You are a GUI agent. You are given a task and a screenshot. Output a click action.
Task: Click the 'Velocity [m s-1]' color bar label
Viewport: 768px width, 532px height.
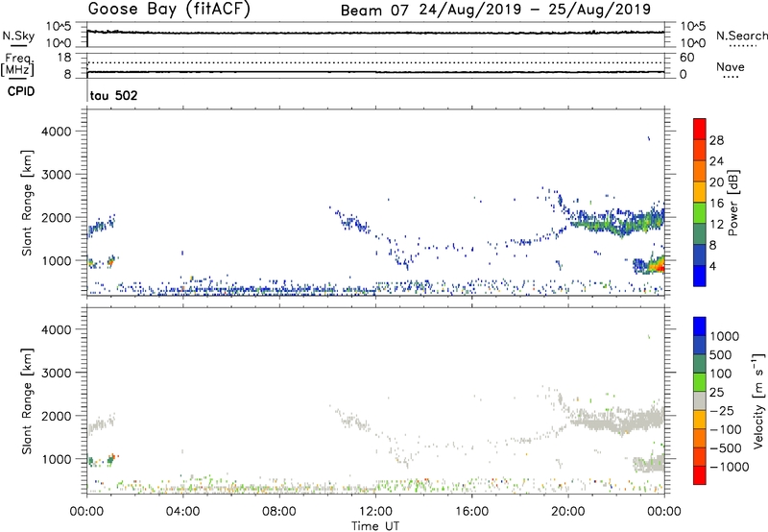coord(758,400)
